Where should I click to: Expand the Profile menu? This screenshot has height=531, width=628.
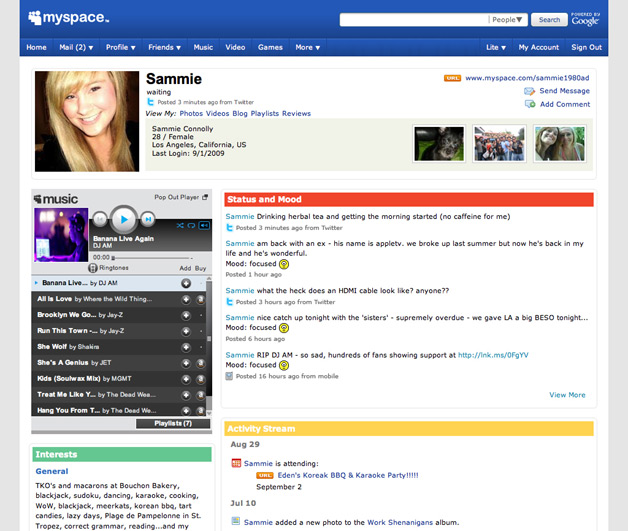click(121, 47)
